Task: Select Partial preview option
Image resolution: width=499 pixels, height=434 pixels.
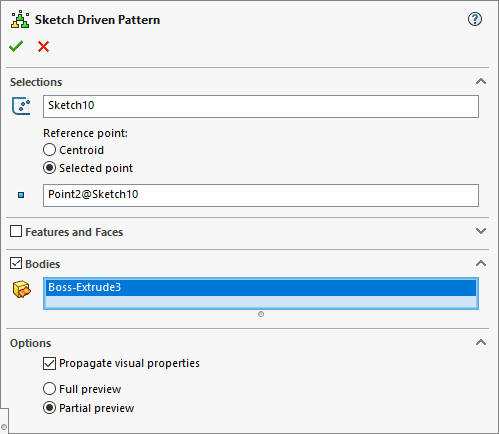Action: pos(49,408)
